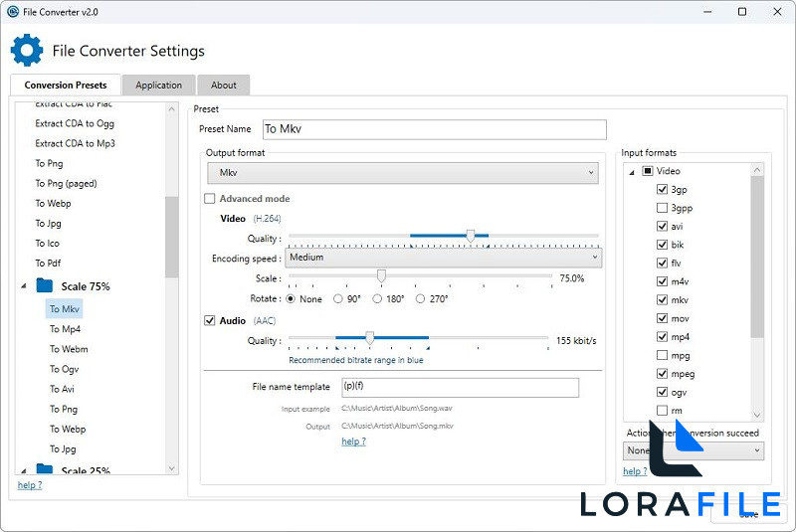The width and height of the screenshot is (796, 532).
Task: Select the 270° rotate option
Action: pyautogui.click(x=420, y=298)
